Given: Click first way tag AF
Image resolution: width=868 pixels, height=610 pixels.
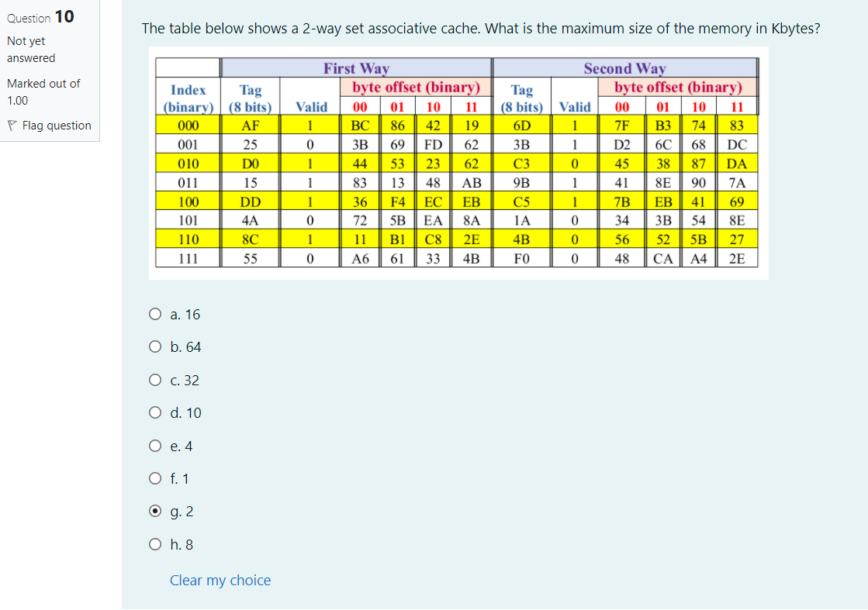Looking at the screenshot, I should pos(251,126).
